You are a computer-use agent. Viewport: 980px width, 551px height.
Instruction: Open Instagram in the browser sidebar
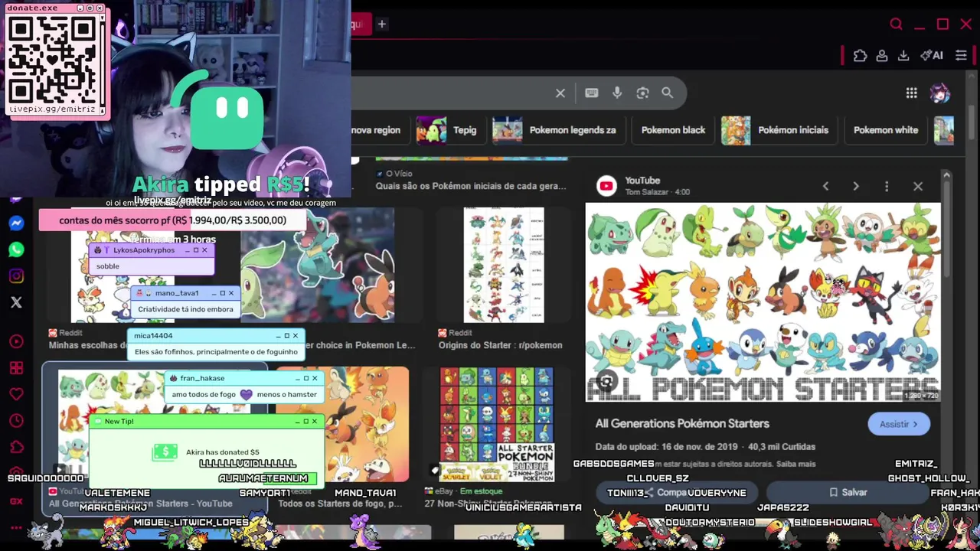click(16, 276)
